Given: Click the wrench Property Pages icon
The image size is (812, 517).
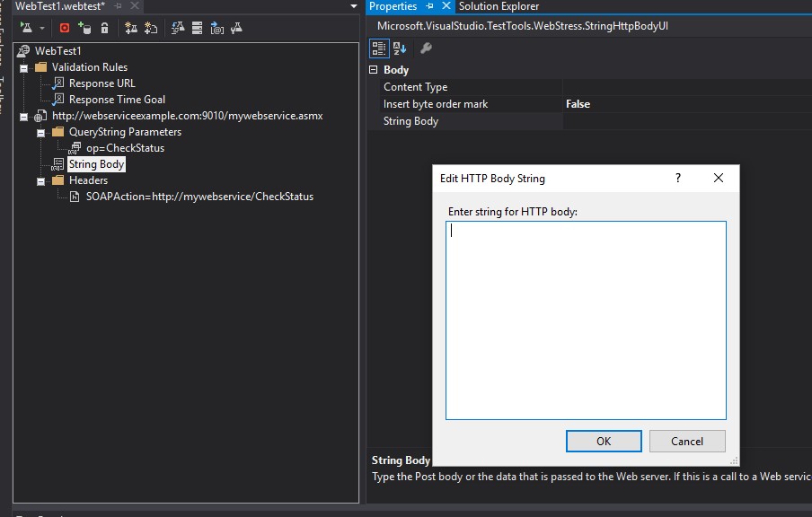Looking at the screenshot, I should point(425,48).
